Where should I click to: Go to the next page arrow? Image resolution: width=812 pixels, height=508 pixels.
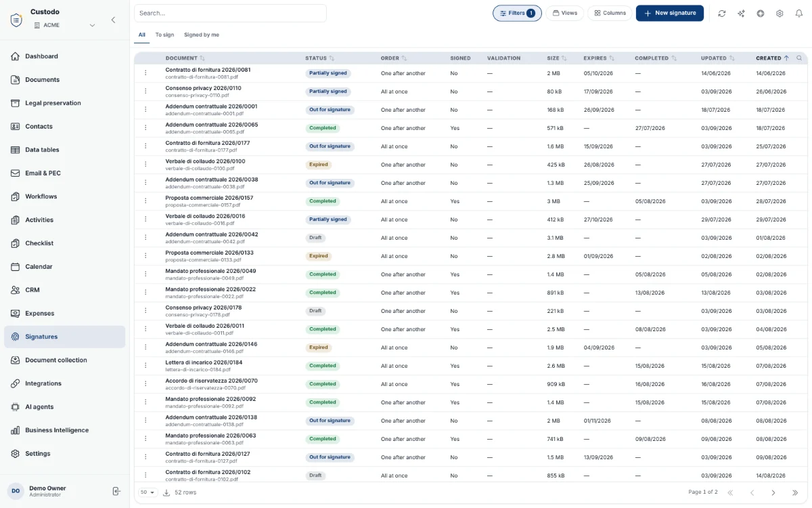tap(773, 492)
